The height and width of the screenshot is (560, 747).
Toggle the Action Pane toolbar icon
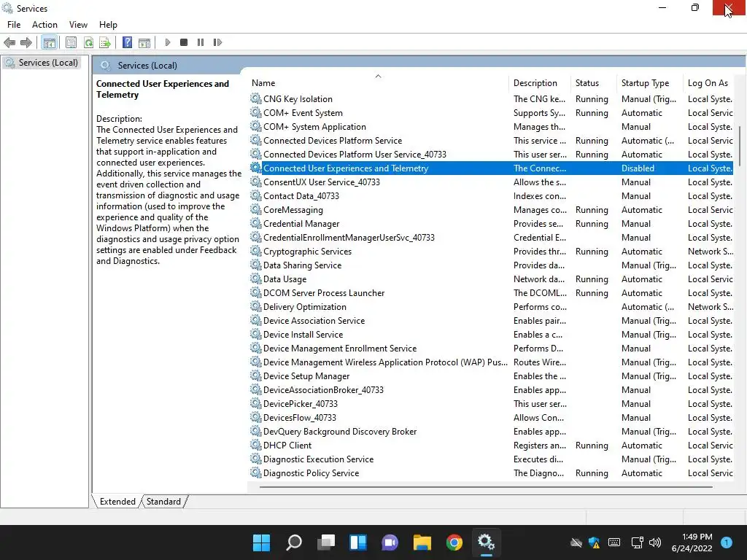[144, 42]
